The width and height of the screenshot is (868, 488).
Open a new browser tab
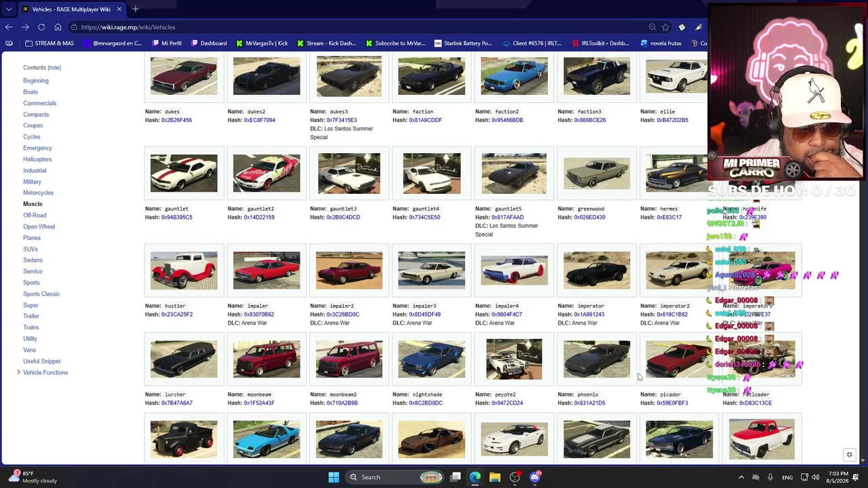(136, 9)
